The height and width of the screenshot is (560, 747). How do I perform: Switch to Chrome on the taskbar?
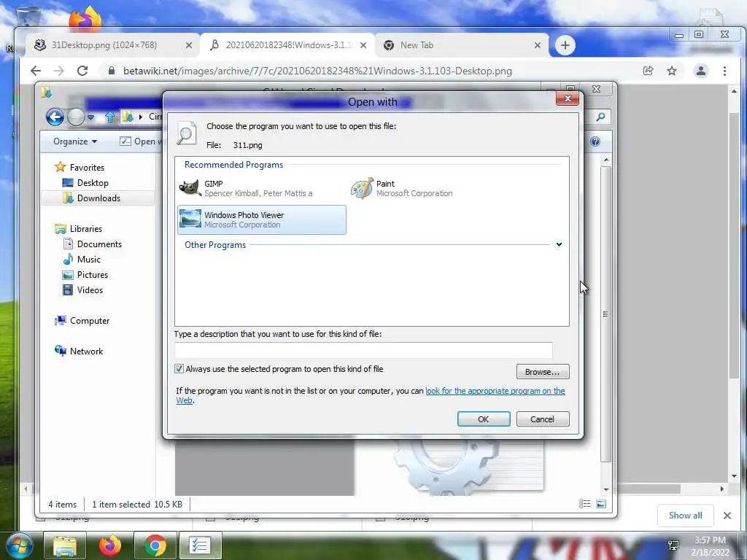(155, 545)
